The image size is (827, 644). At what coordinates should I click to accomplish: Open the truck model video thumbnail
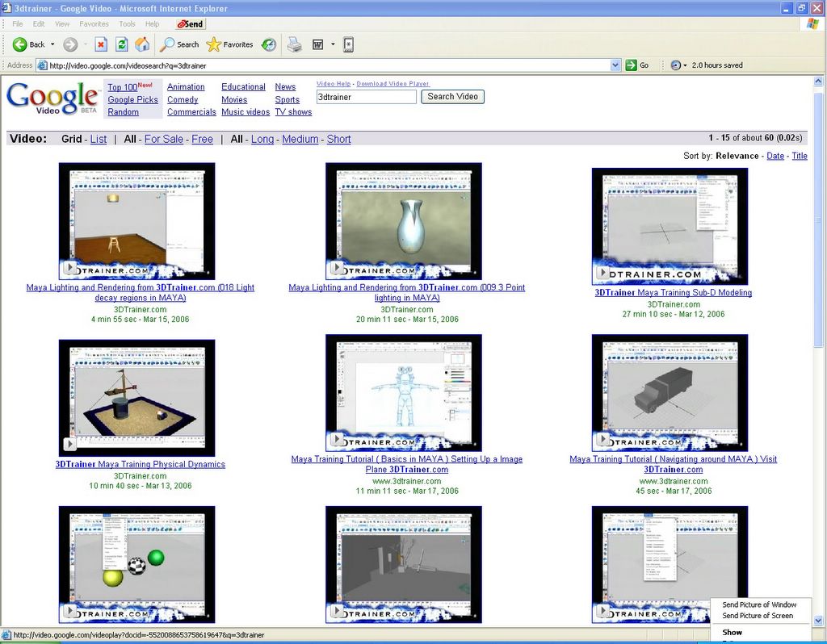pyautogui.click(x=670, y=393)
